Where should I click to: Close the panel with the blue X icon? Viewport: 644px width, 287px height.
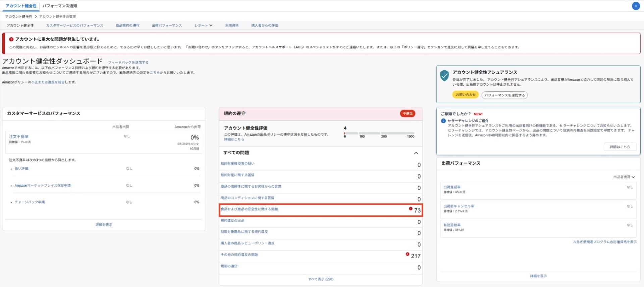click(635, 6)
